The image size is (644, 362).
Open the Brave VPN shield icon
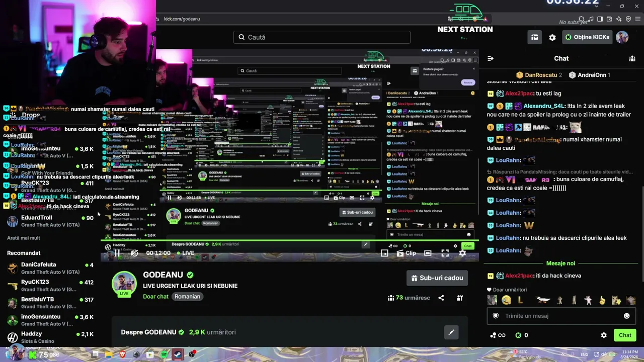tap(628, 19)
